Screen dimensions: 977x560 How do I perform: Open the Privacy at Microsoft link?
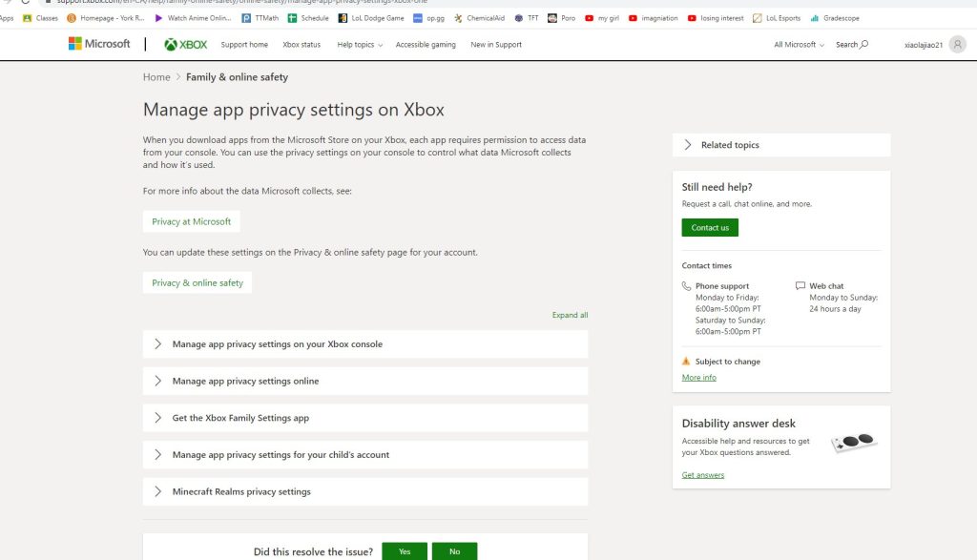pos(191,221)
